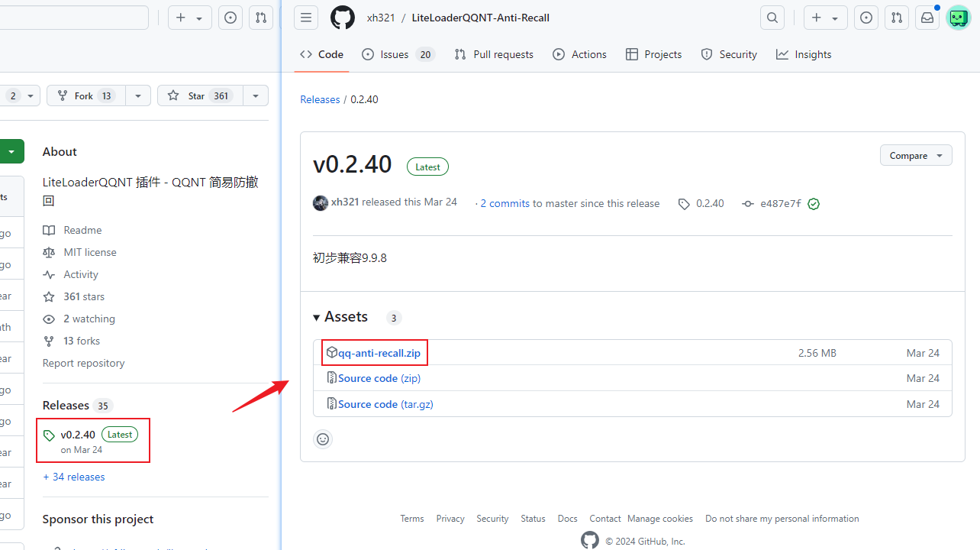Click the footer GitHub logo
The height and width of the screenshot is (550, 980).
coord(590,541)
